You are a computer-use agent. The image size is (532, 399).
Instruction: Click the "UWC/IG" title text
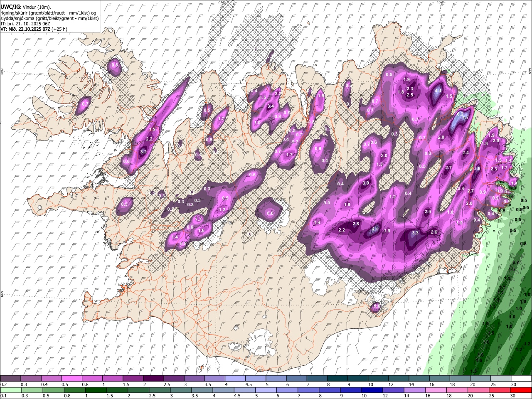coord(10,7)
